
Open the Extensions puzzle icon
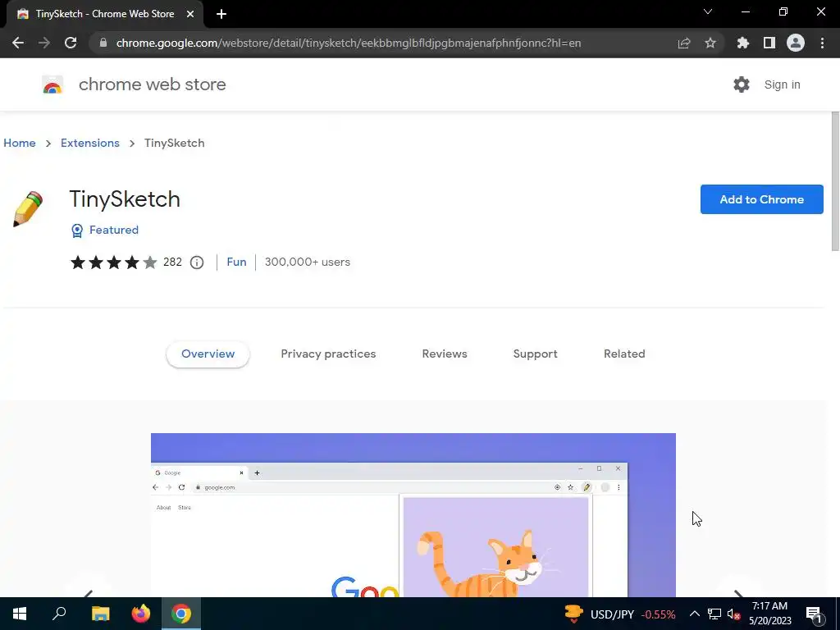[742, 43]
